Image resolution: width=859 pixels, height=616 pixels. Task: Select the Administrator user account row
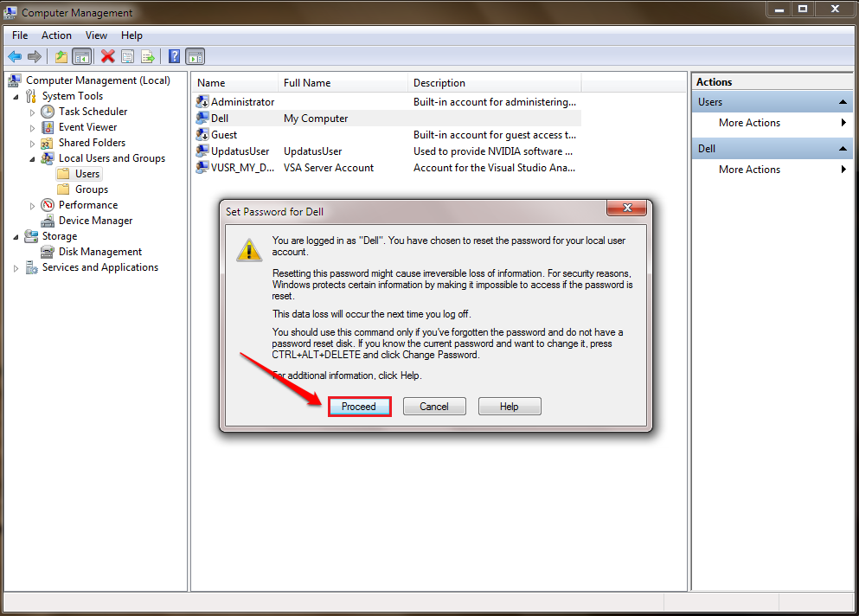coord(242,102)
